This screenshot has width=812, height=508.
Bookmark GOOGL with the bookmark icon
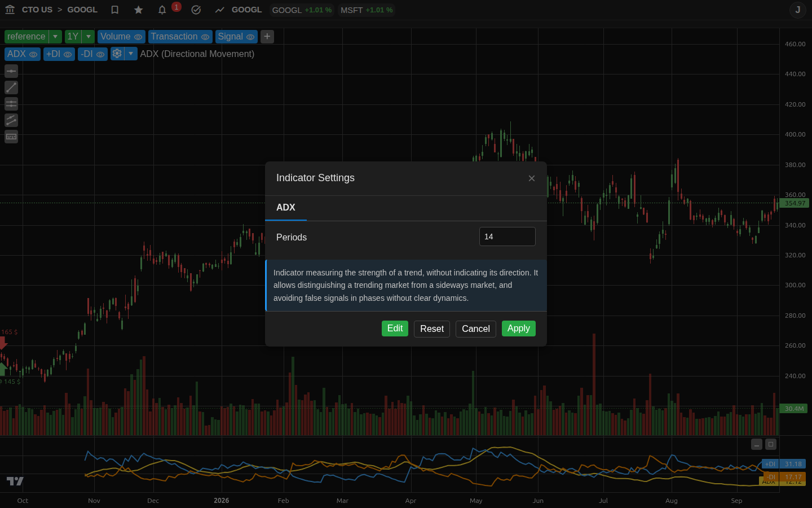pyautogui.click(x=115, y=10)
